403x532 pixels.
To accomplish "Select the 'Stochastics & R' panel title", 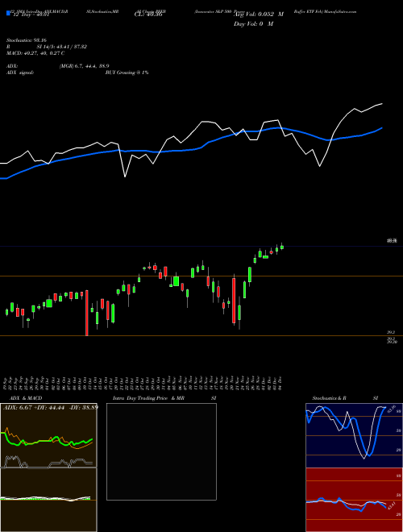I will click(329, 398).
